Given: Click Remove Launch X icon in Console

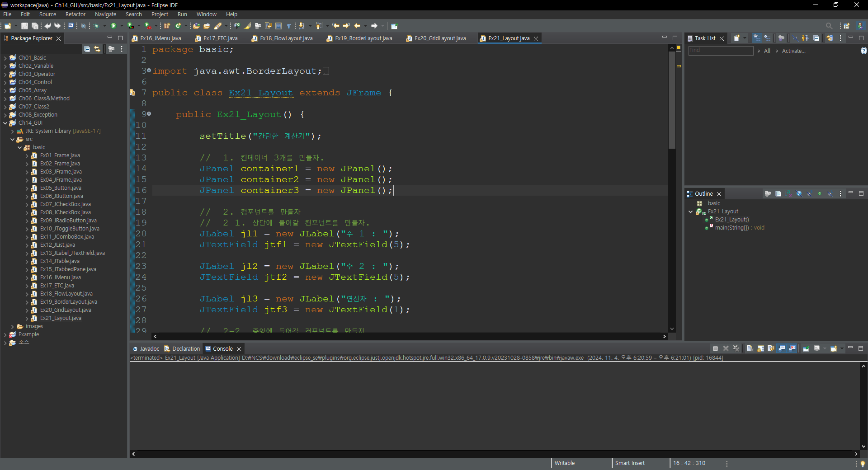Looking at the screenshot, I should [726, 348].
